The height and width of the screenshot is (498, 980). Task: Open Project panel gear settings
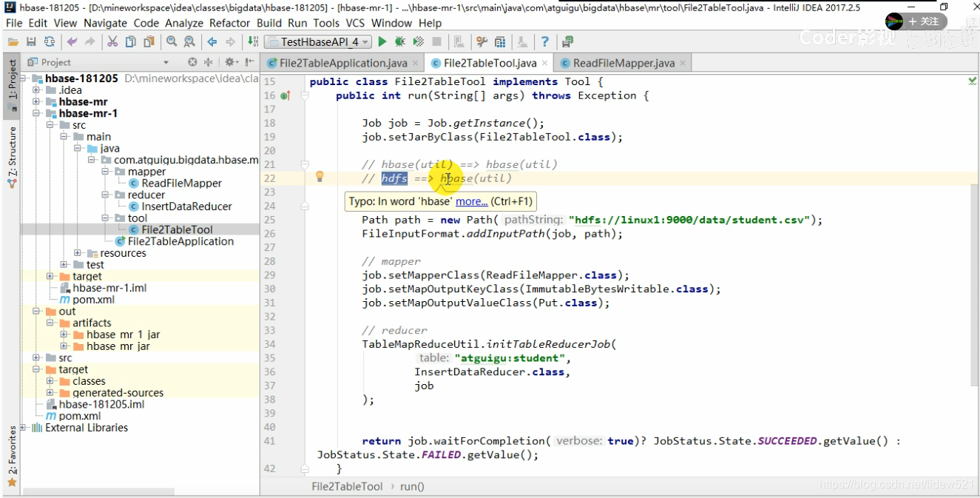click(x=230, y=62)
